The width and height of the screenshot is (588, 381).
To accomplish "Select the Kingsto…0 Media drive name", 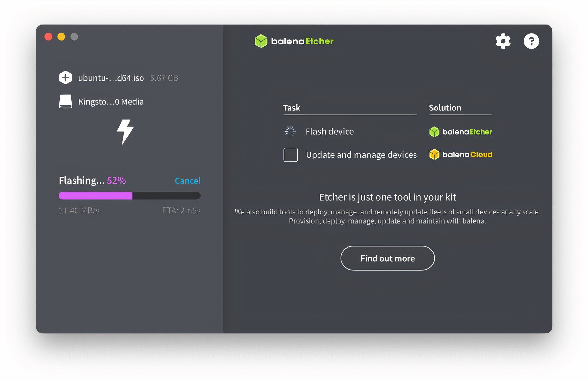I will (x=111, y=102).
